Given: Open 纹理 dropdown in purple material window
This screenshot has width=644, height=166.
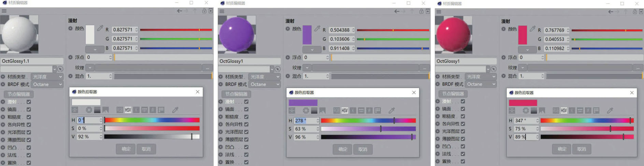Looking at the screenshot, I should [307, 68].
